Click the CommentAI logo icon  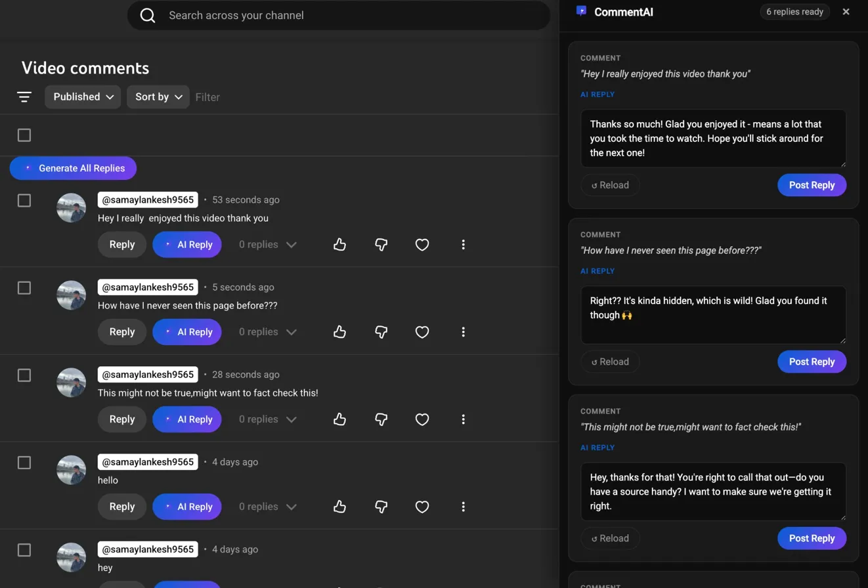coord(581,11)
